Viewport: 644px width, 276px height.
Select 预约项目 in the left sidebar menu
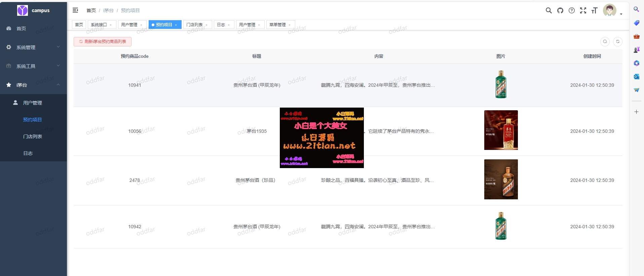(33, 120)
